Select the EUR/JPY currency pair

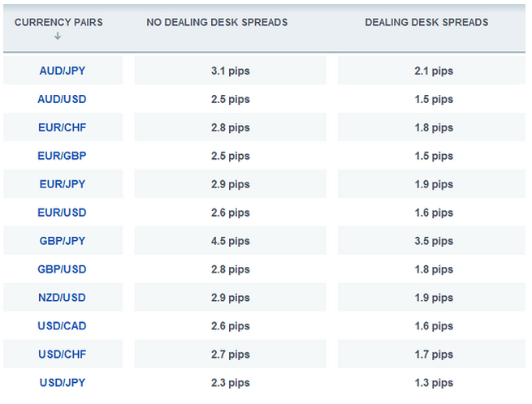(x=63, y=184)
